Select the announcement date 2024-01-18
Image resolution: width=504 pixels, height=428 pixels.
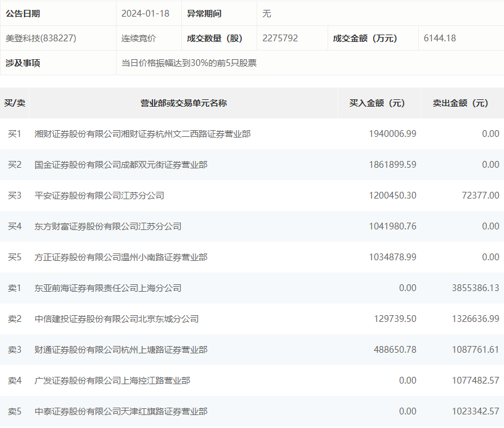(146, 14)
